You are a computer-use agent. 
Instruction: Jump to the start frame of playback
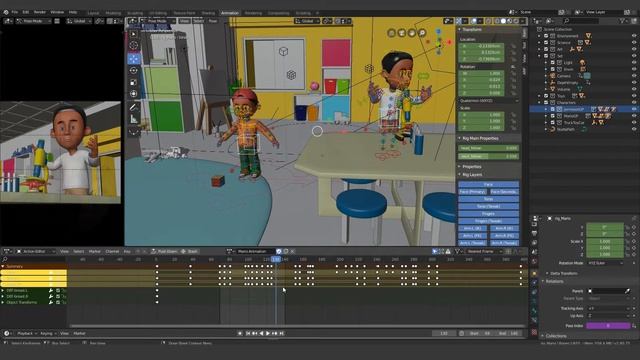(x=248, y=333)
